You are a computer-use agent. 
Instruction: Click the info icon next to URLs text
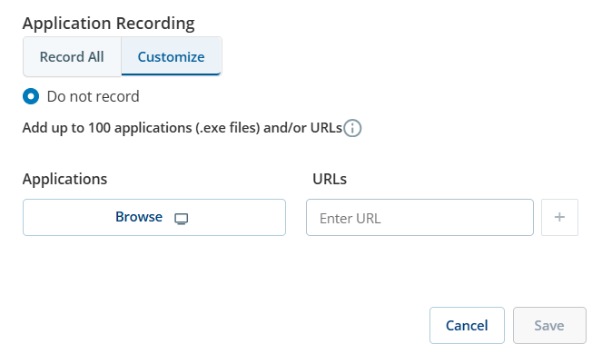pos(352,128)
